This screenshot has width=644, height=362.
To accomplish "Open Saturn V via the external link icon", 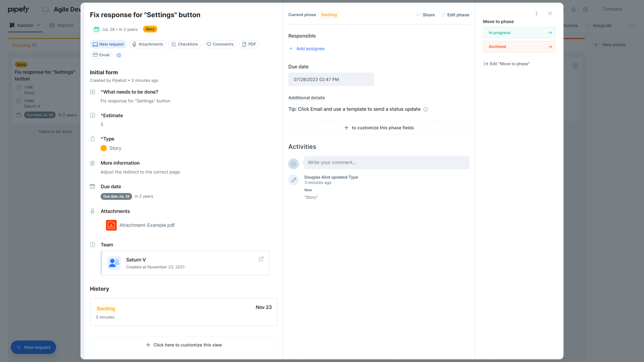I will tap(261, 259).
